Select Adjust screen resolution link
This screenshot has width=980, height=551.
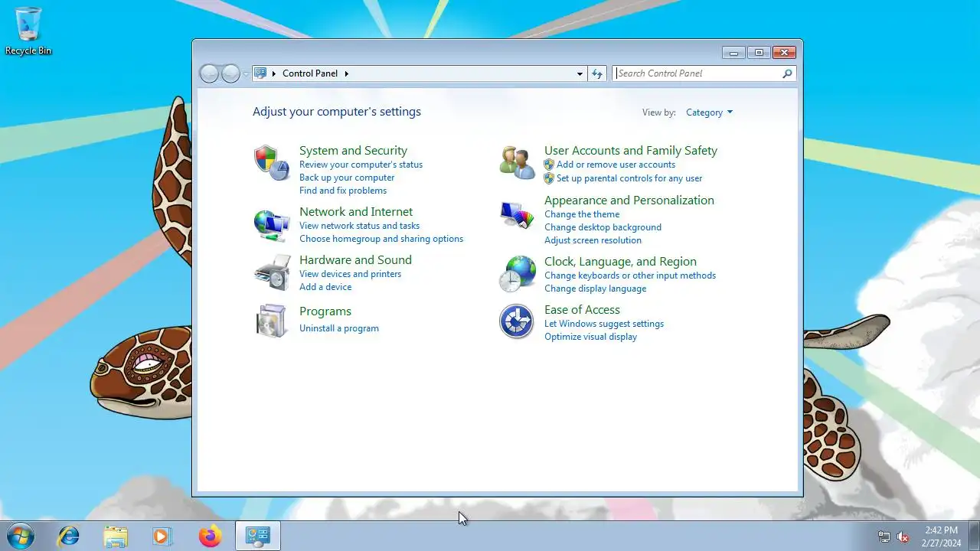(x=593, y=240)
